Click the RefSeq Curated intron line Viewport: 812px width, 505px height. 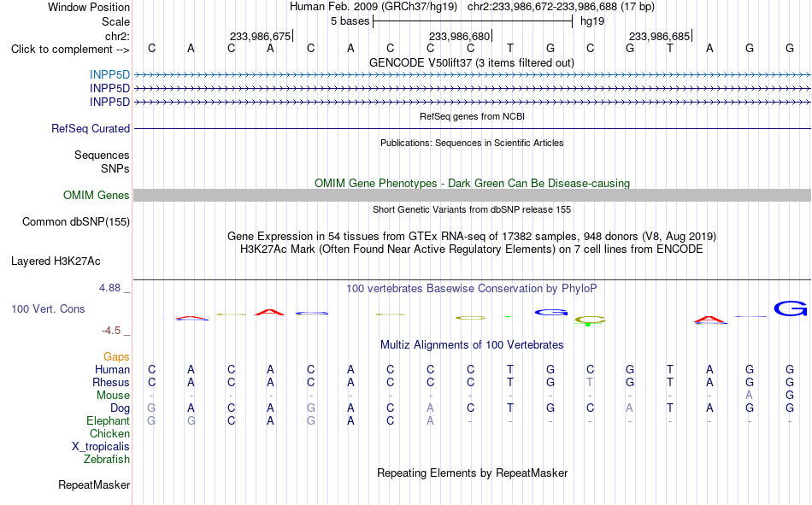pos(473,128)
